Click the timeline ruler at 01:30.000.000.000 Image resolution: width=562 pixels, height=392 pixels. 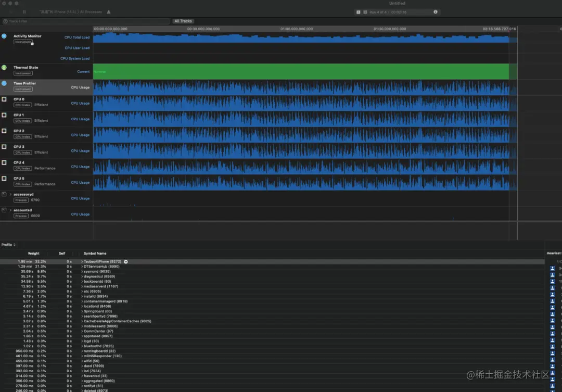point(390,29)
